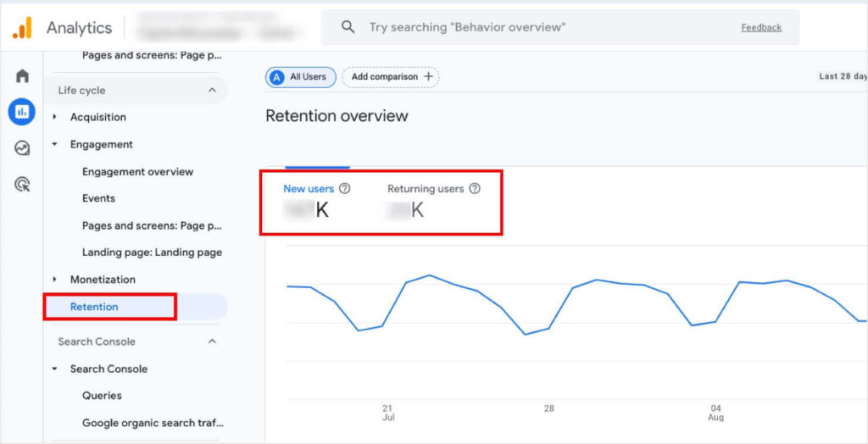868x444 pixels.
Task: Open the Advertising cursor-target icon
Action: (22, 185)
